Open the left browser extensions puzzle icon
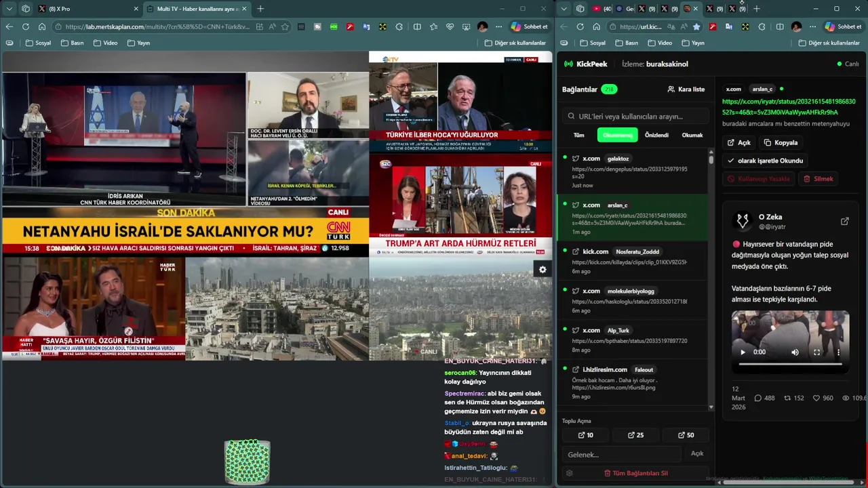This screenshot has width=868, height=488. click(x=399, y=26)
